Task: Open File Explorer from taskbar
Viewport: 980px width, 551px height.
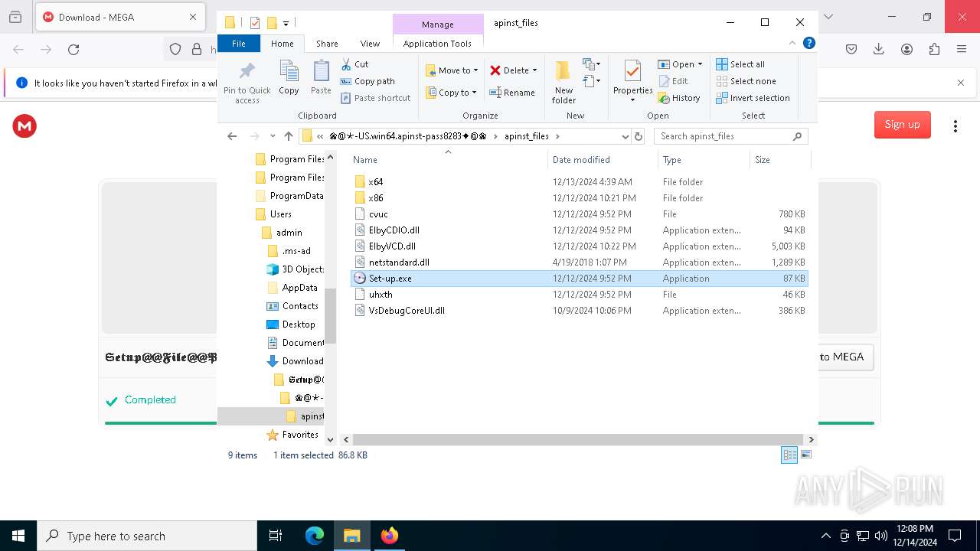Action: click(x=351, y=536)
